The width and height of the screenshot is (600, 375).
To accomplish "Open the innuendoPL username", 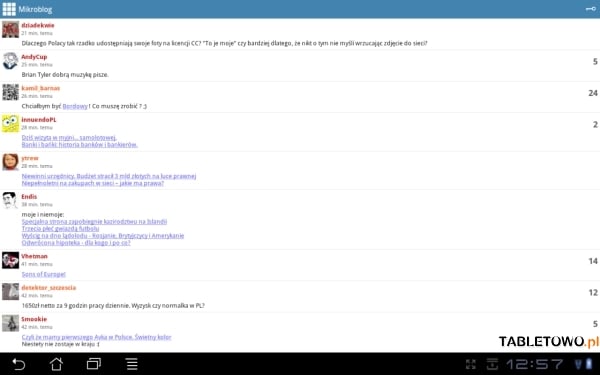I will [x=39, y=119].
